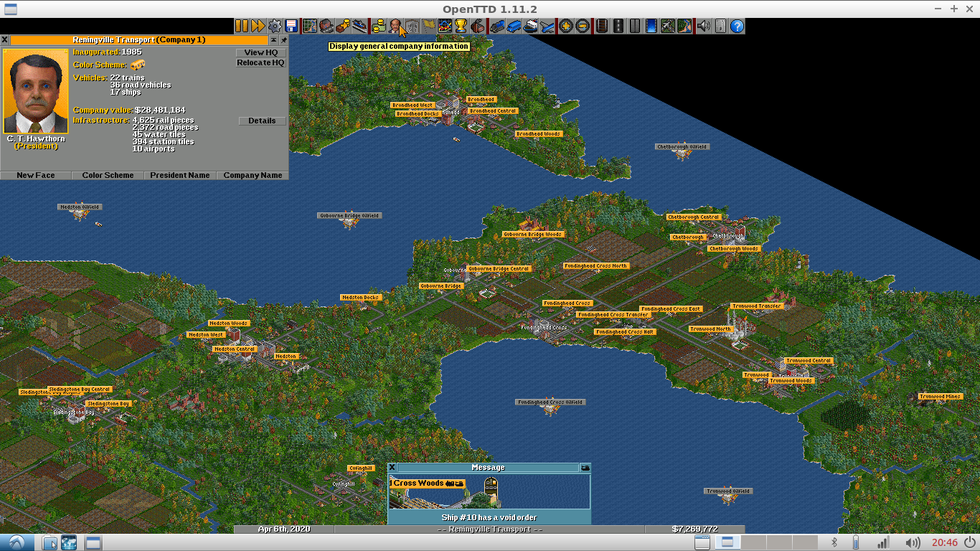Open the story book icon

(x=412, y=26)
